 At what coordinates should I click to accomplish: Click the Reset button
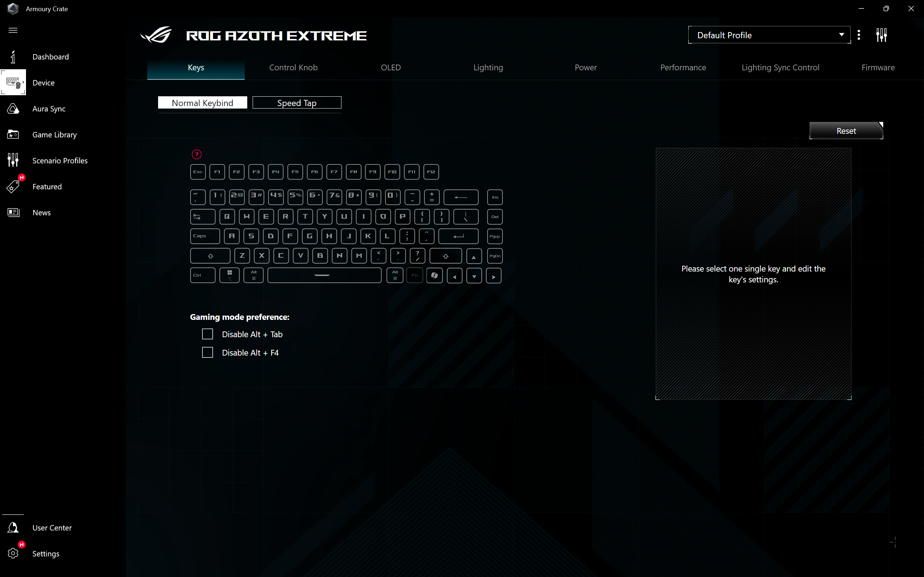pos(846,131)
